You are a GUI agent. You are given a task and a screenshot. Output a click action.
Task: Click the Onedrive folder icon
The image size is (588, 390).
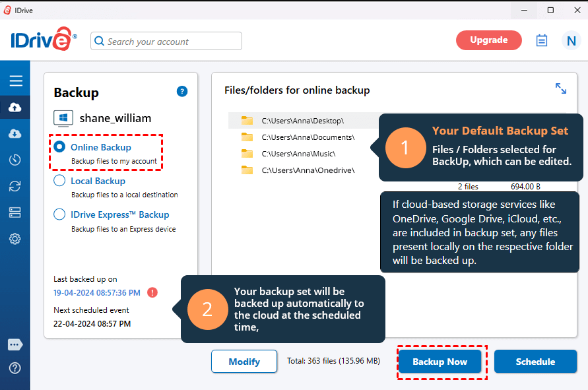tap(247, 170)
